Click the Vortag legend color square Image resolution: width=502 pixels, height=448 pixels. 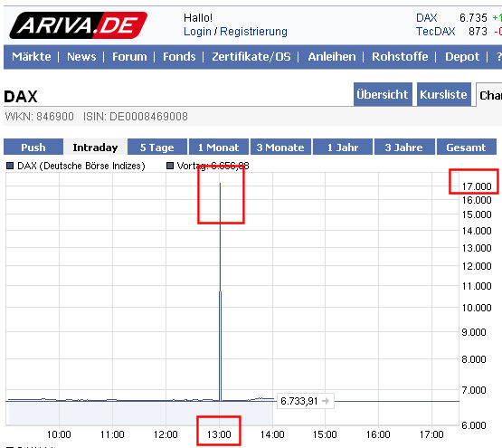(170, 166)
